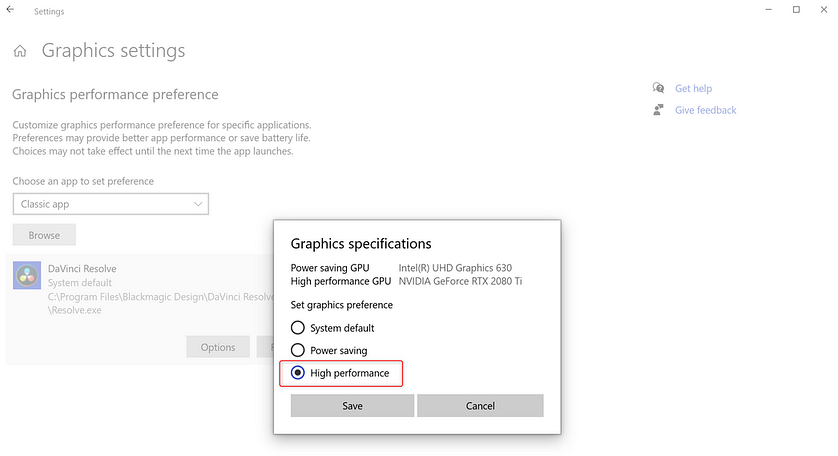Minimize the Settings window
The image size is (838, 456).
click(769, 10)
